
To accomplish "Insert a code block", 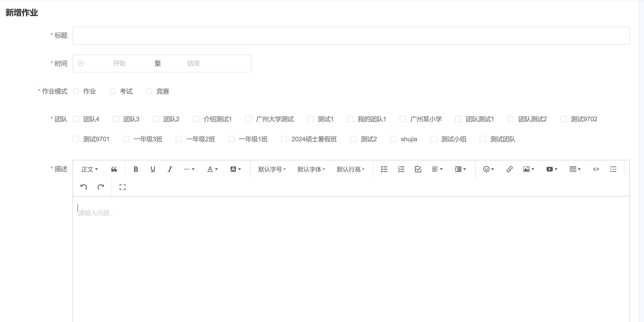I will (596, 169).
